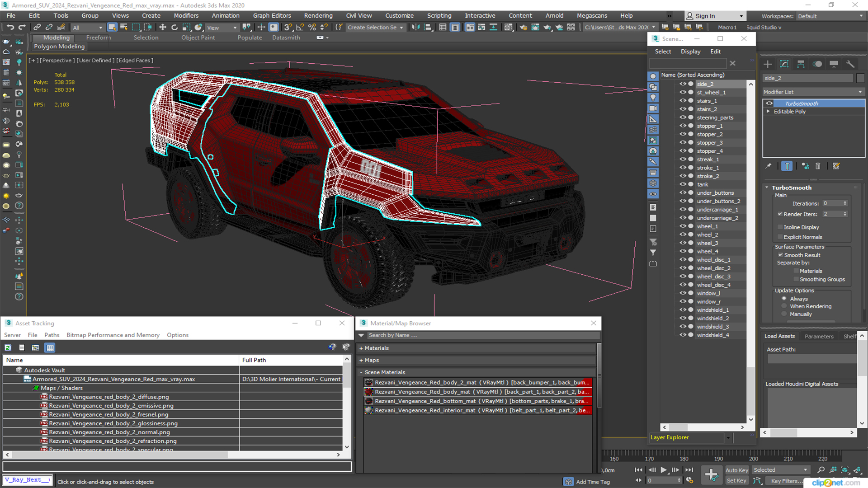Screen dimensions: 868x488
Task: Click Refresh icon in Asset Tracking toolbar
Action: (8, 347)
